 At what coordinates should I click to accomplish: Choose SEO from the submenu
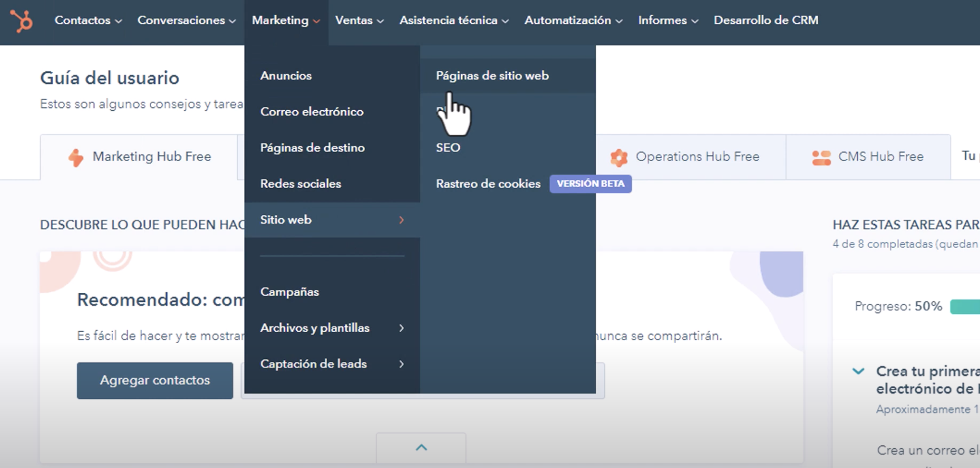pos(448,148)
